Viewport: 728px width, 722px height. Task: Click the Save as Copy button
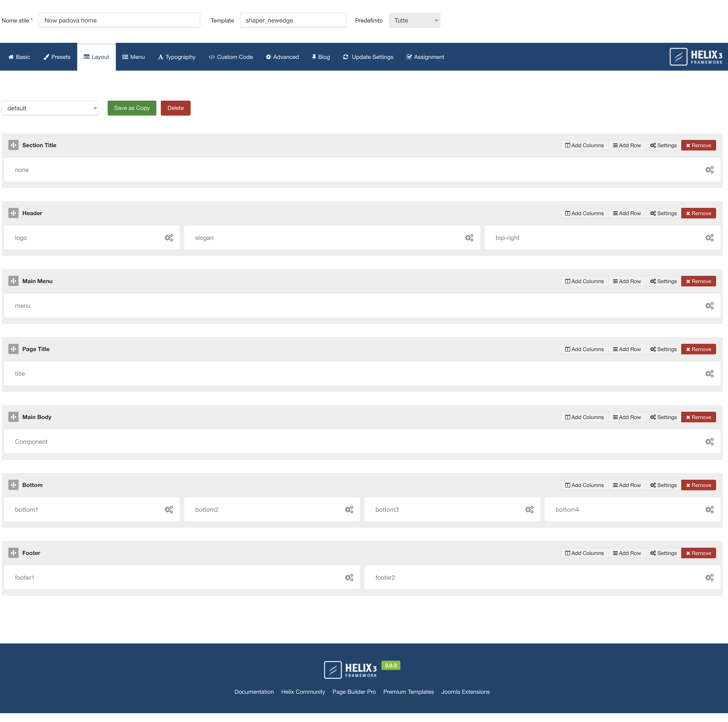pyautogui.click(x=132, y=108)
